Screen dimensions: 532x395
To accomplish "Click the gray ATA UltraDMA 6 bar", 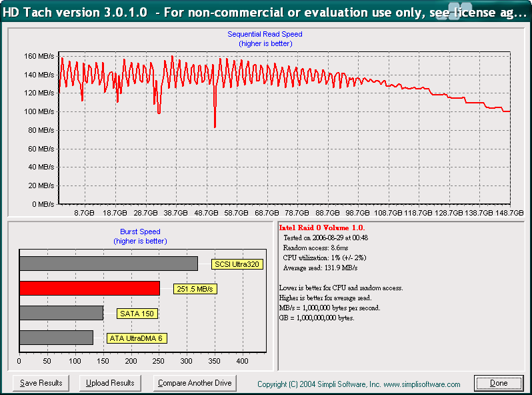I will coord(56,338).
